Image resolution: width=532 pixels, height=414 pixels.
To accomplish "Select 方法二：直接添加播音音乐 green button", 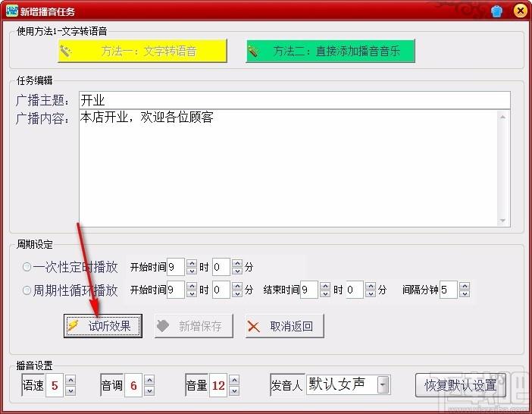I will click(x=330, y=51).
